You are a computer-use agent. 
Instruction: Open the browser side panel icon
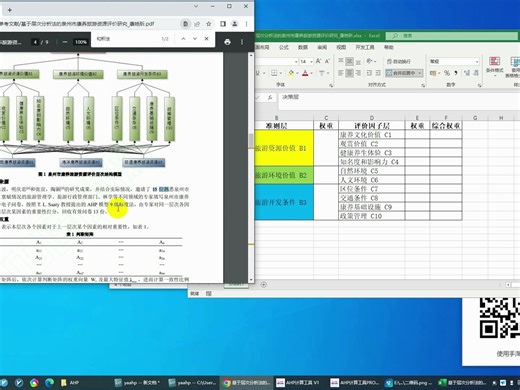coord(223,24)
